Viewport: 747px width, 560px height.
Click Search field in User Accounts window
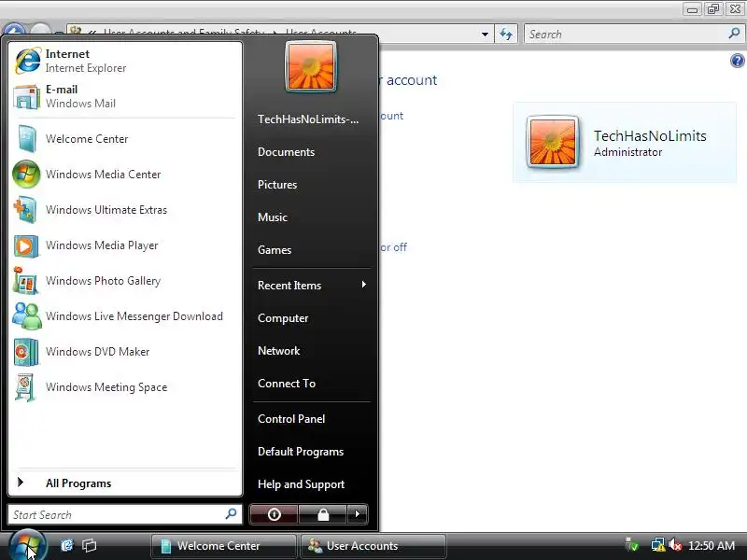[634, 35]
